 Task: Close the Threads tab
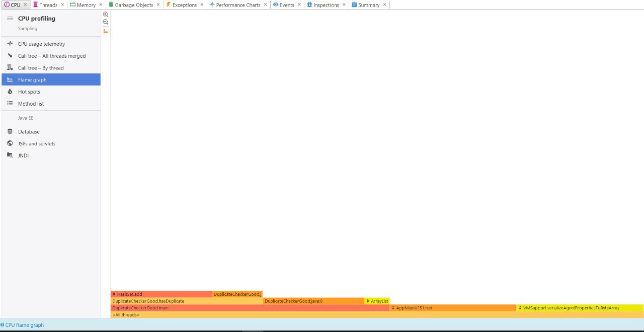(62, 5)
